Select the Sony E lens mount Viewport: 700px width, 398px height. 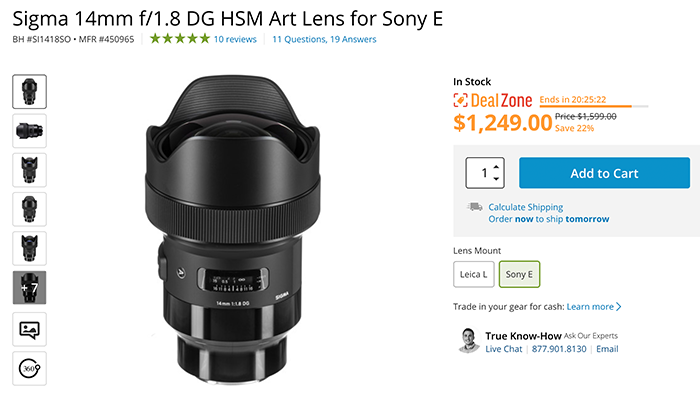point(519,274)
